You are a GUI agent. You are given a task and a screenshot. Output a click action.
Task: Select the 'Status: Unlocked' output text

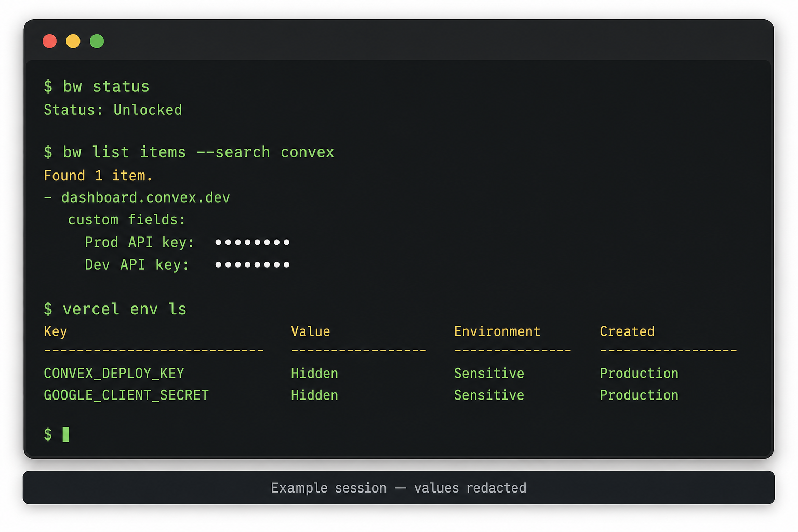[x=113, y=110]
